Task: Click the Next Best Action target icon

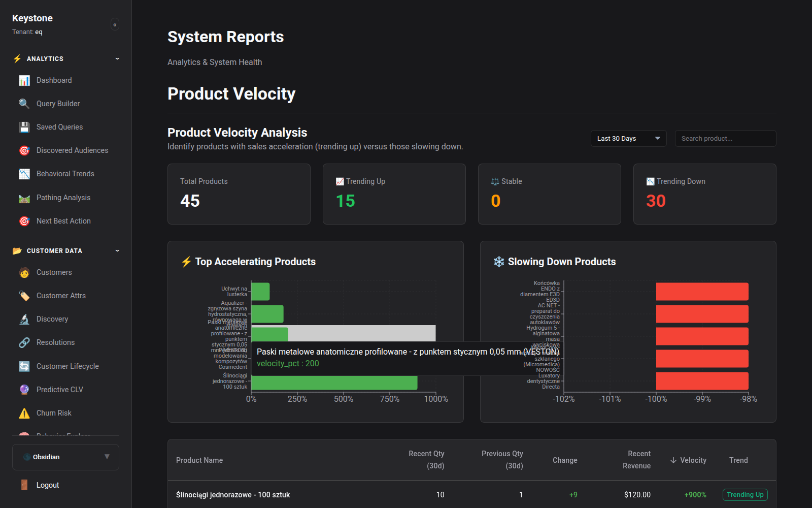Action: [24, 221]
